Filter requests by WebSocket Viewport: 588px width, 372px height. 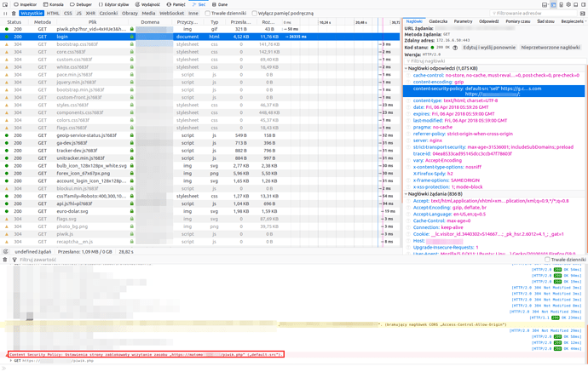point(172,13)
